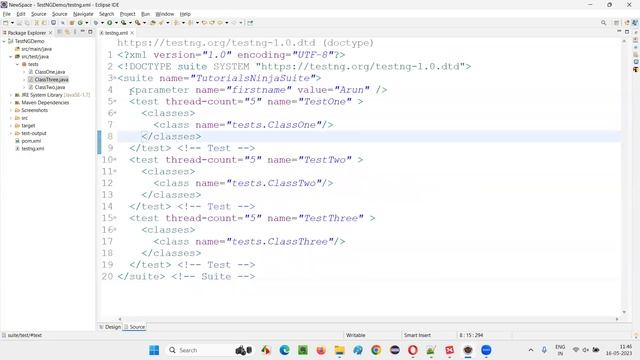Show hidden system tray icons chevron
640x360 pixels.
(x=531, y=350)
